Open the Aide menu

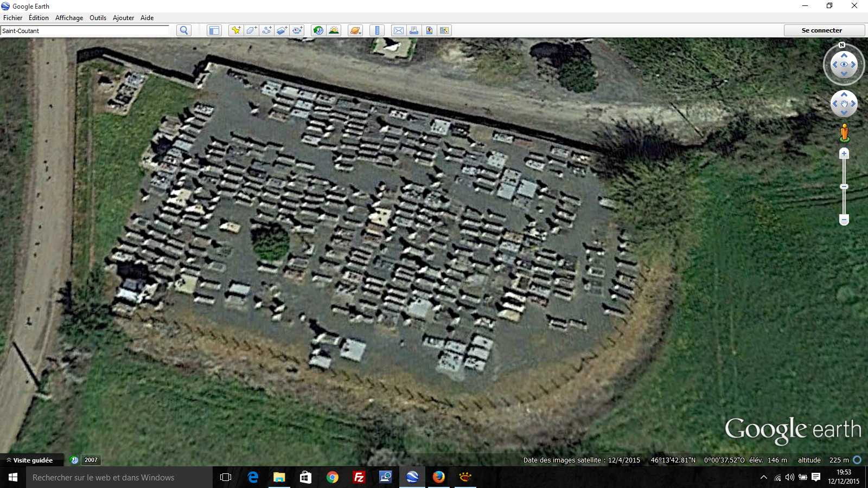point(147,18)
